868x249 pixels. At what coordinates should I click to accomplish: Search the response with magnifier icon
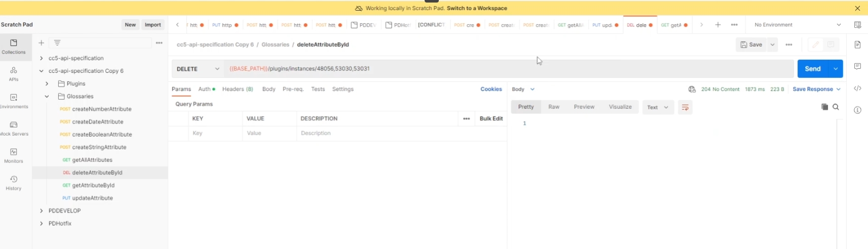836,107
